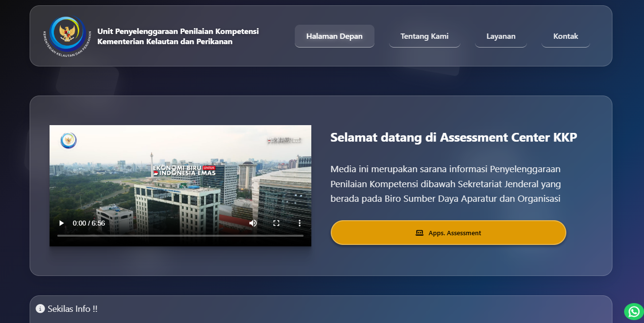Click the KKP ministry logo in header
The image size is (644, 323).
point(68,36)
